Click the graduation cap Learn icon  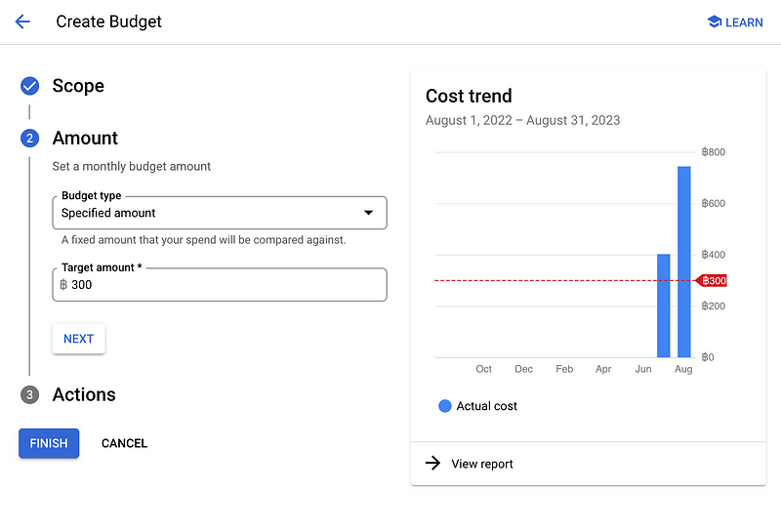click(x=714, y=21)
